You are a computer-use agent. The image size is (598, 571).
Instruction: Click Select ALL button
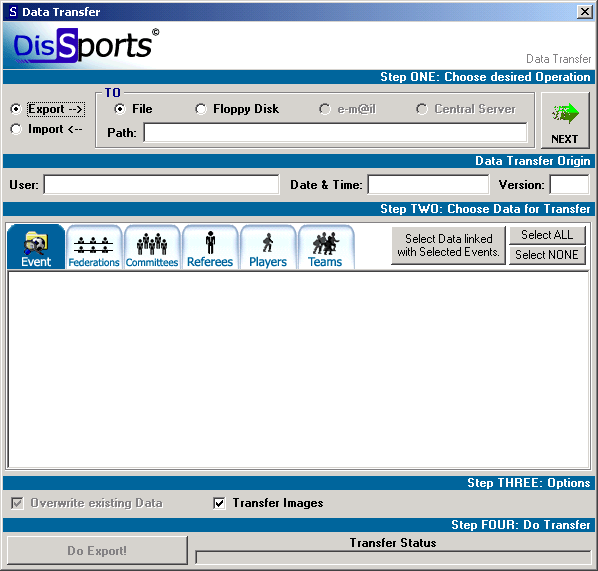(547, 235)
